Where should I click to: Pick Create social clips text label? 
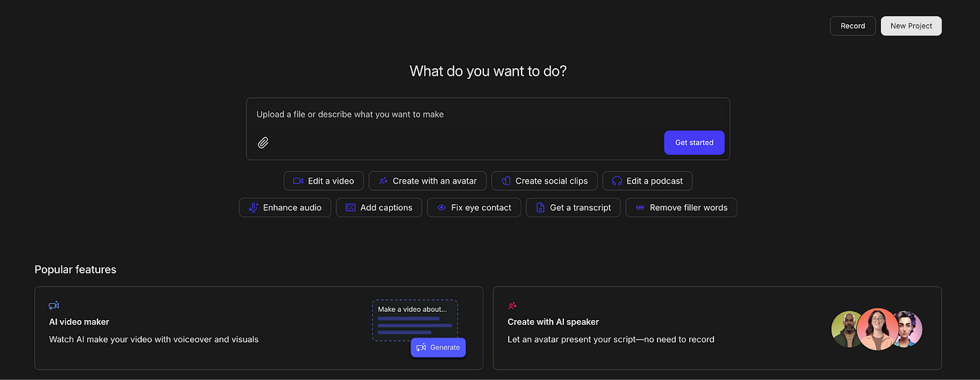click(551, 181)
